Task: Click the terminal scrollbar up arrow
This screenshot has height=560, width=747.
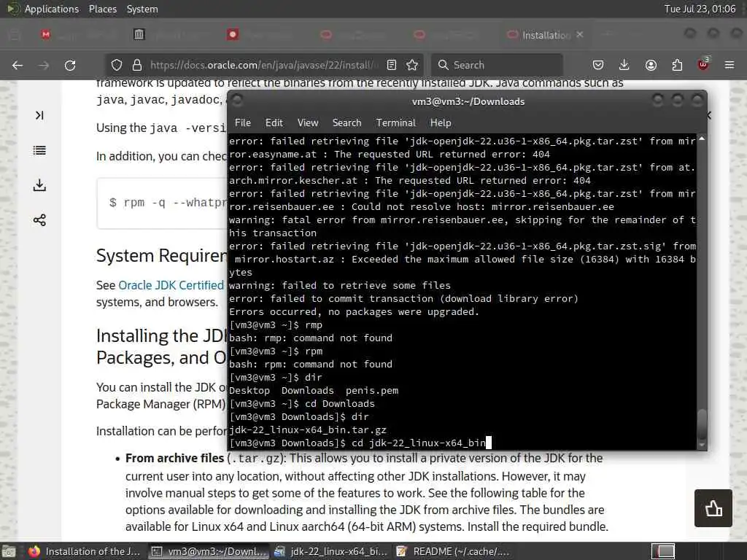Action: [x=702, y=139]
